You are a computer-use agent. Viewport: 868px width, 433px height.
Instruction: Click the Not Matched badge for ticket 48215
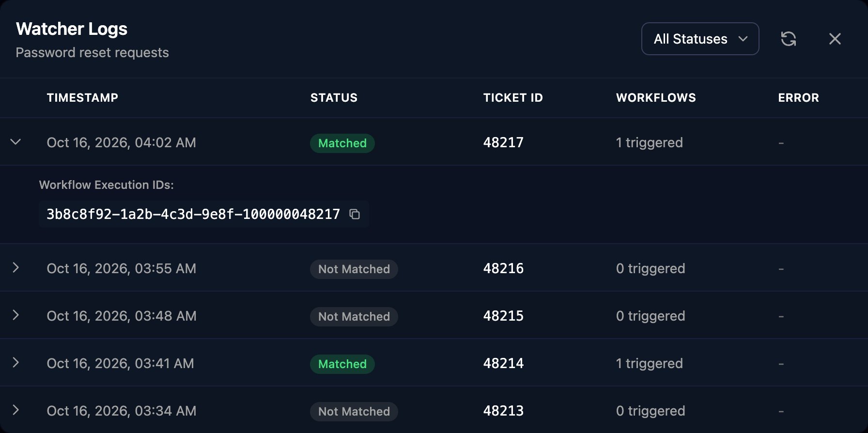click(x=354, y=317)
